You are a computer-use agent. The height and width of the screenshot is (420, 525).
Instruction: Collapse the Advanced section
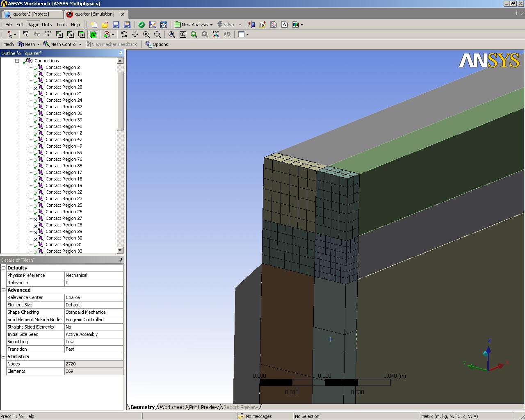click(x=3, y=290)
